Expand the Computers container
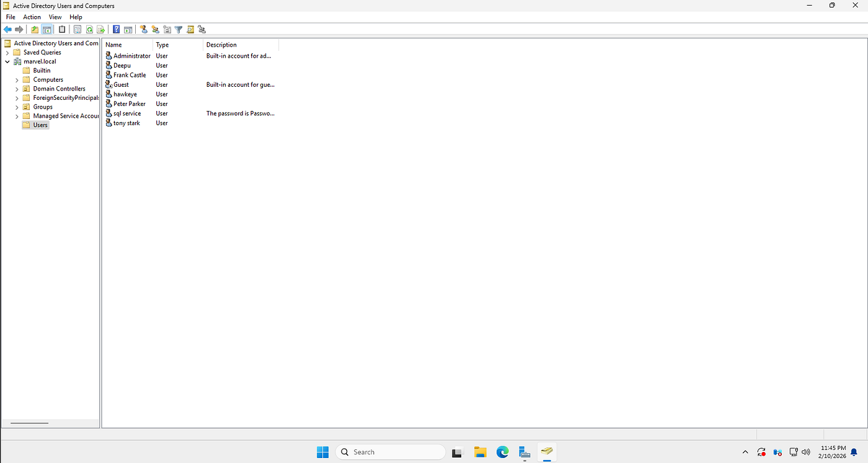Viewport: 868px width, 463px height. coord(17,80)
